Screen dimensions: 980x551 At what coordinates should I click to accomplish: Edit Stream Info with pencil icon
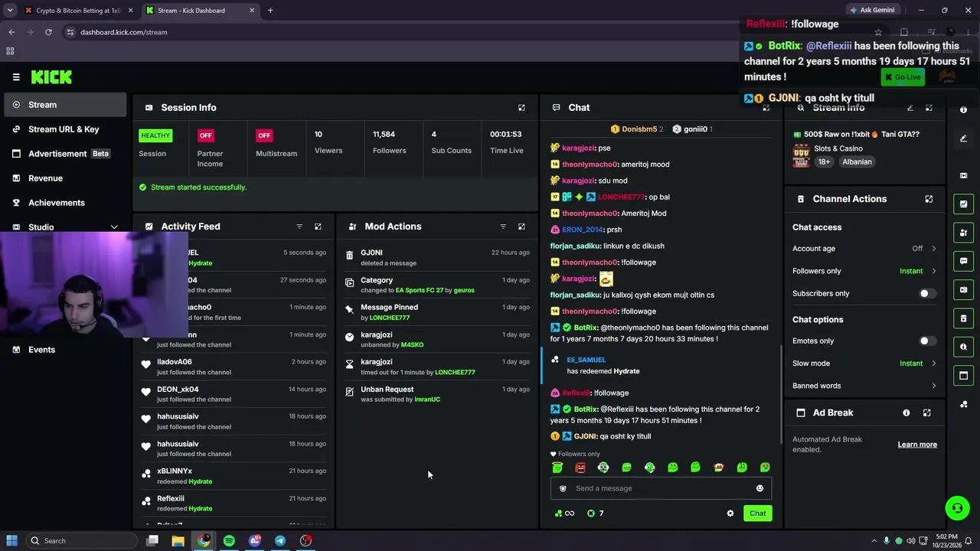pos(910,108)
